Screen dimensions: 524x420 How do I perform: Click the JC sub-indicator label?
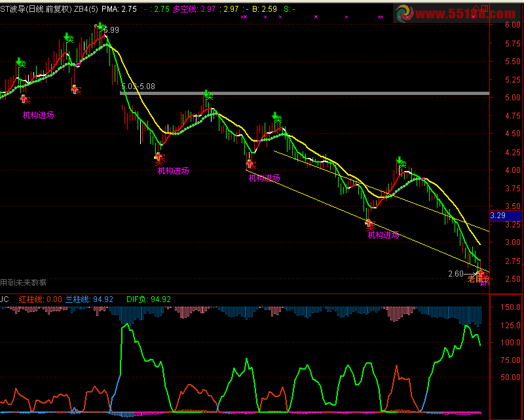(x=5, y=299)
